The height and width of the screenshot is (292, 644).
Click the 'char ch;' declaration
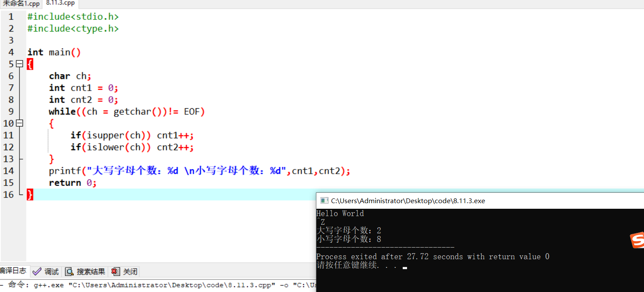[x=70, y=76]
